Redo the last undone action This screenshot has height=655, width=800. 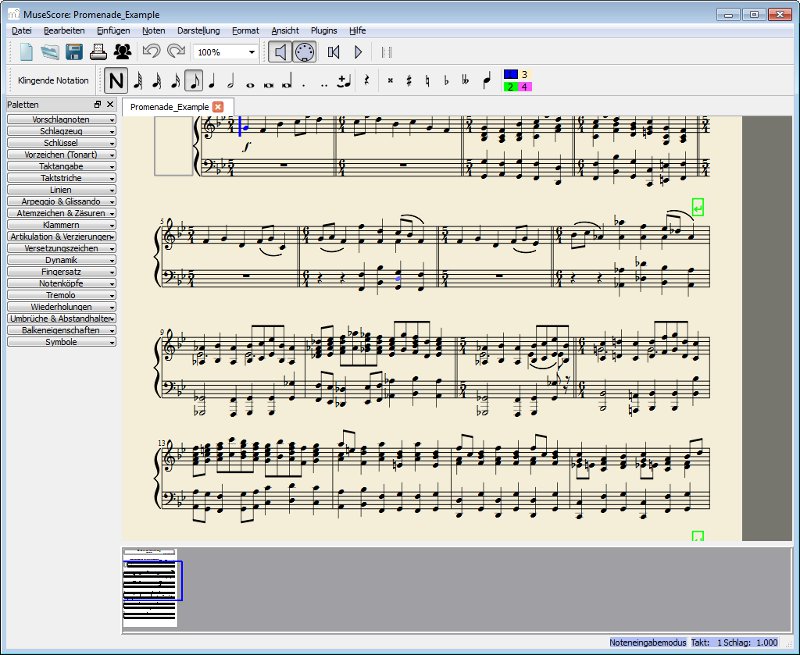click(176, 51)
